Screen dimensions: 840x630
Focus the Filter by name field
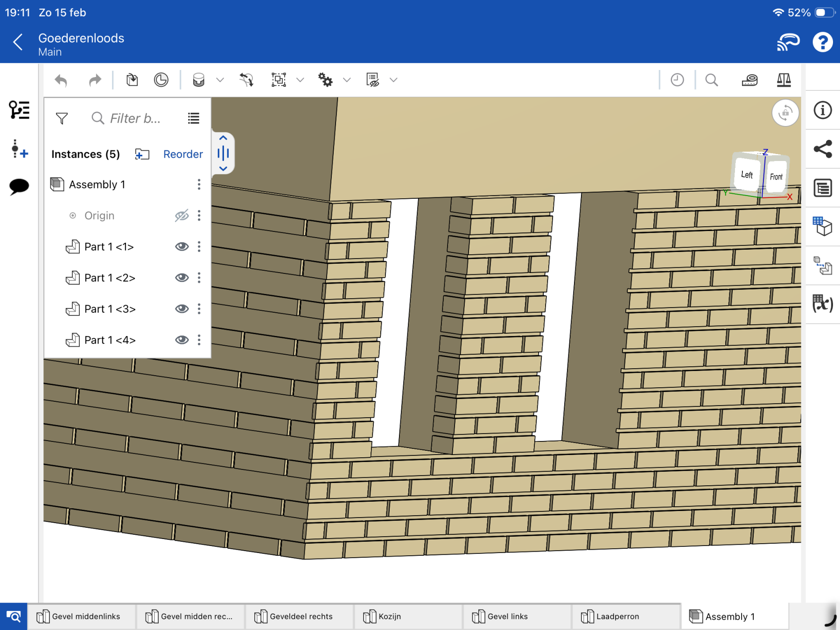point(135,119)
